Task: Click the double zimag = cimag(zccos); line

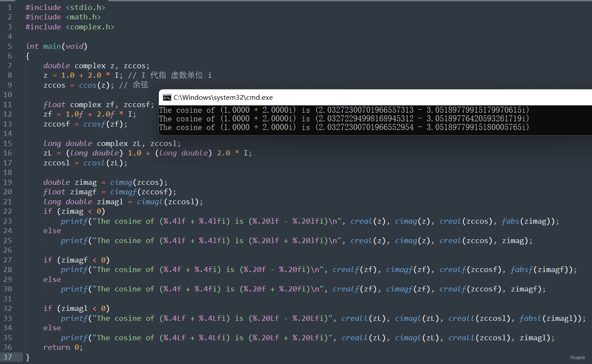Action: click(105, 182)
